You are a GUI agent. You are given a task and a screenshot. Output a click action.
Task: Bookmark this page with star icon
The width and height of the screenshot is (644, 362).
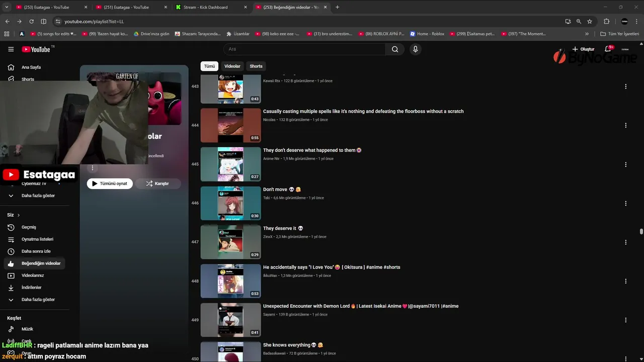pos(590,22)
